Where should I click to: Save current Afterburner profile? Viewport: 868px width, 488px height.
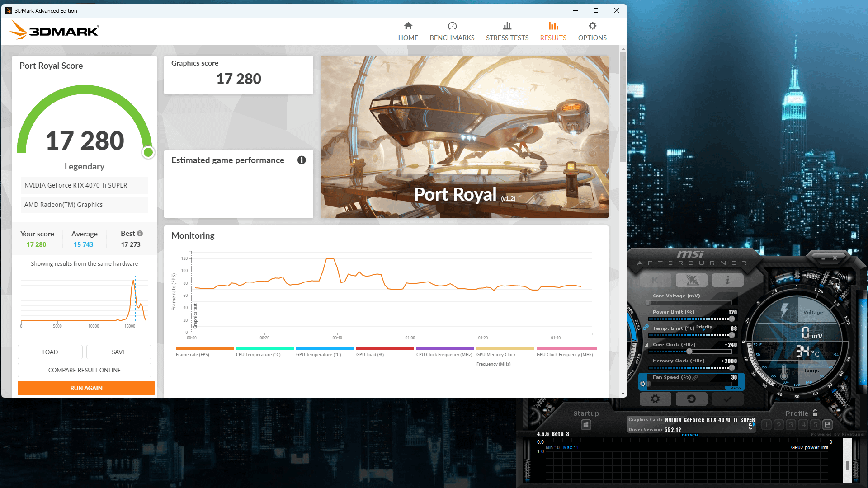827,425
